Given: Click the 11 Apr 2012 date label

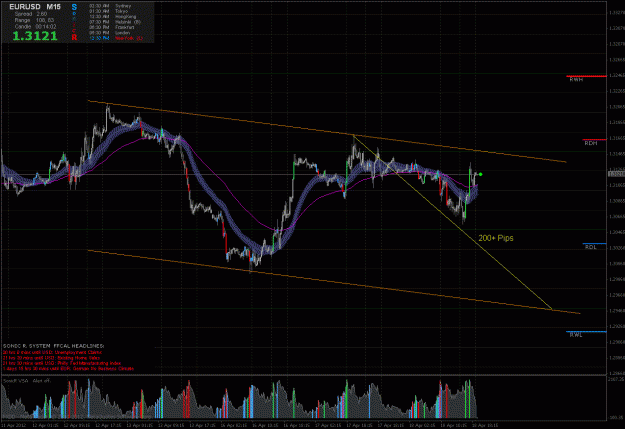Looking at the screenshot, I should pos(14,425).
